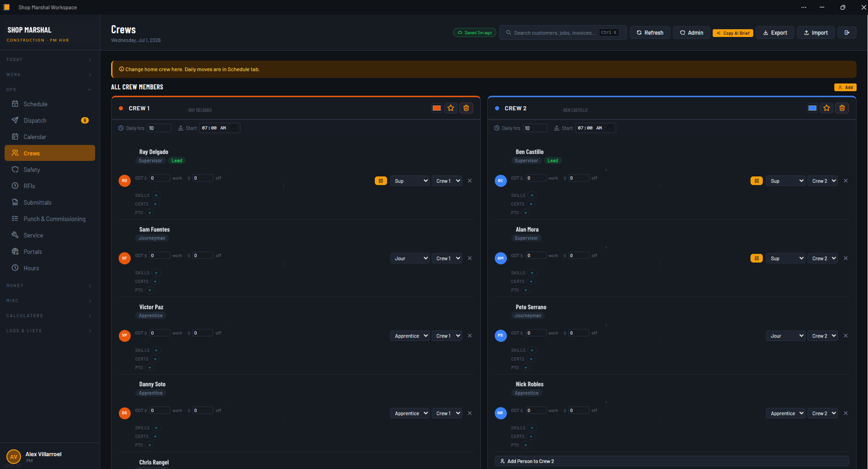The height and width of the screenshot is (469, 868).
Task: Click the orange Add crew member button
Action: (x=845, y=87)
